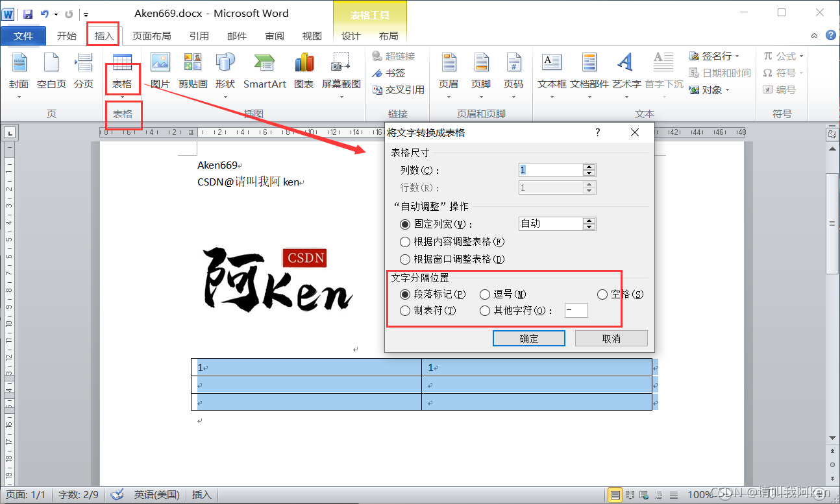This screenshot has height=504, width=840.
Task: Switch to Full Screen Reading view
Action: coord(629,495)
